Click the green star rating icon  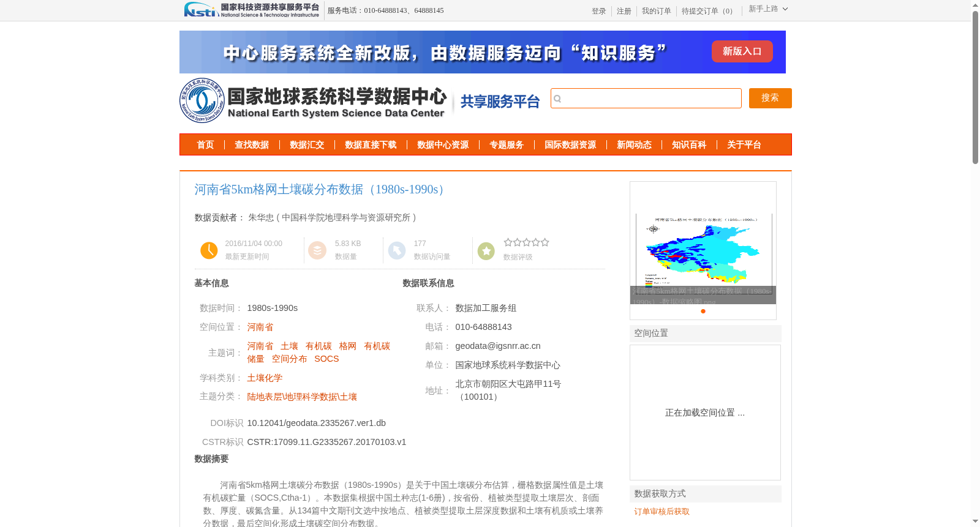coord(486,251)
